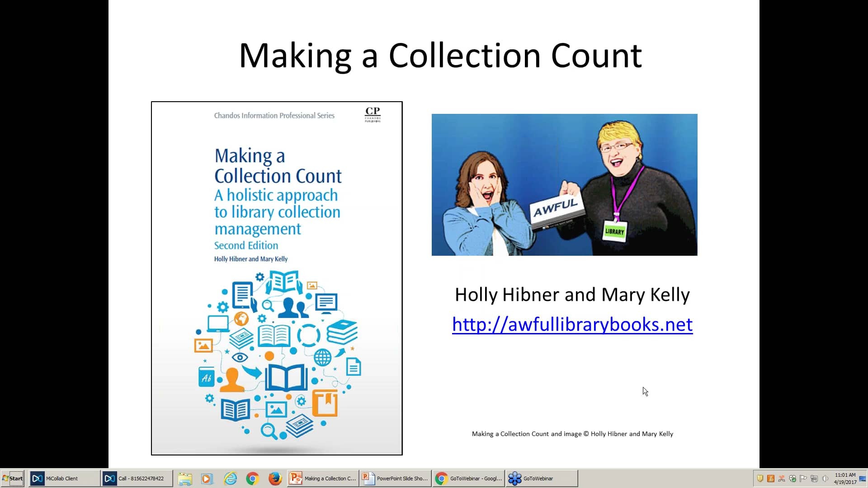
Task: Click the volume speaker tray icon
Action: coord(825,479)
